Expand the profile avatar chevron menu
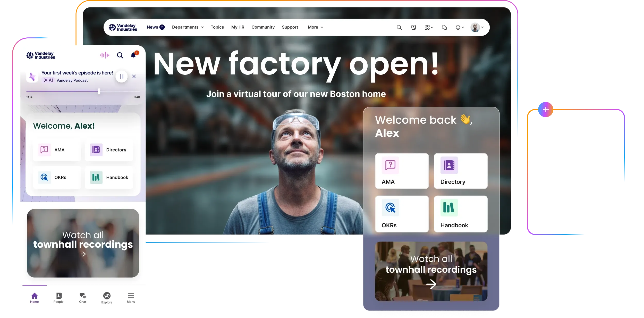644x318 pixels. pos(482,27)
